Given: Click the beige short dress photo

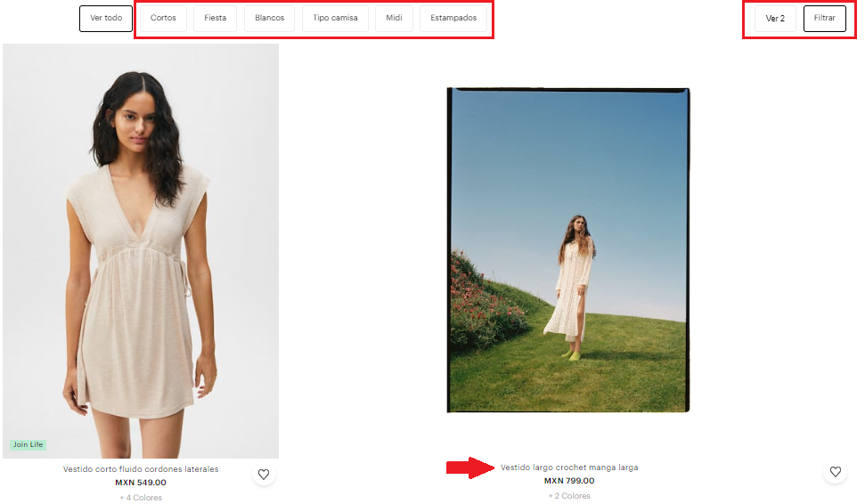Looking at the screenshot, I should (141, 251).
